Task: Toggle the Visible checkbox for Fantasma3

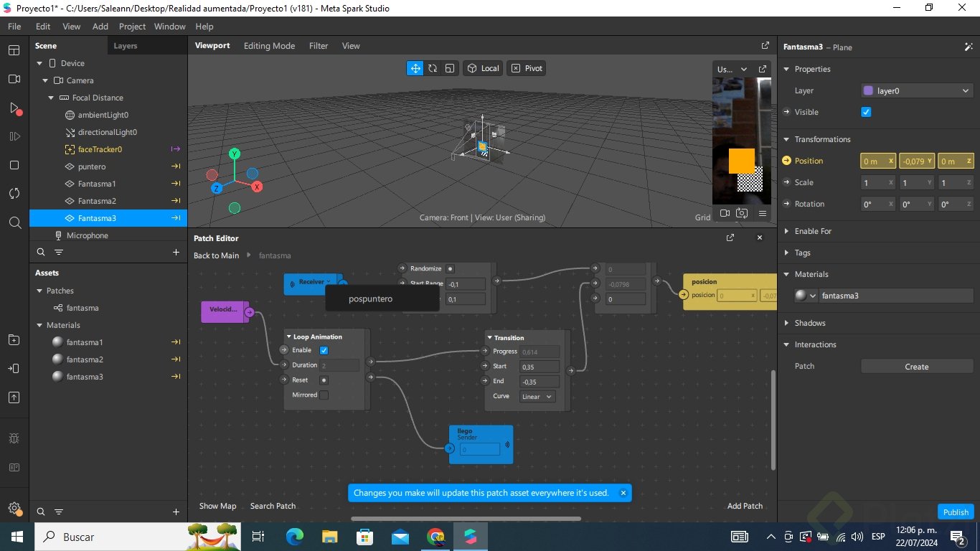Action: [866, 112]
